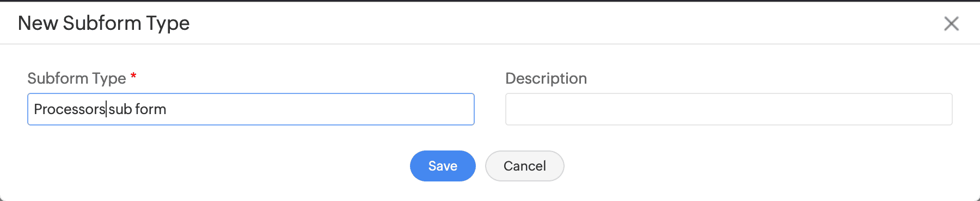Click the 'New Subform Type' dialog title

103,23
